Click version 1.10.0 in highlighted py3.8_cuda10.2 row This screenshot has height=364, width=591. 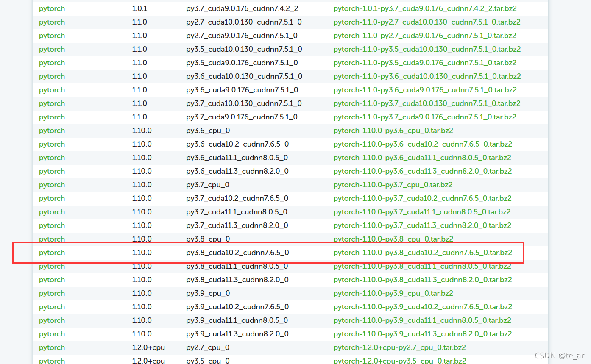tap(142, 253)
